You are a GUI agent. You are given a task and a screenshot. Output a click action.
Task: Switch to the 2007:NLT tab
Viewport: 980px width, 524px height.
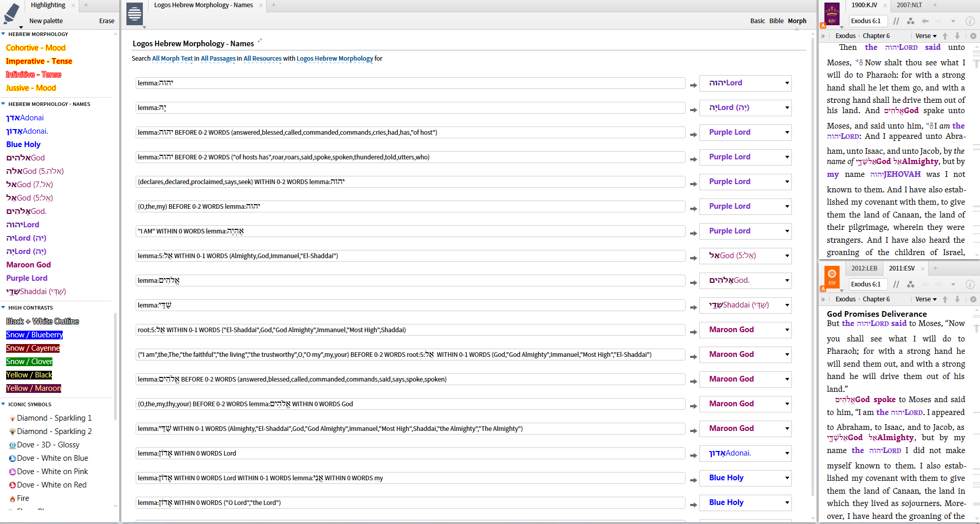pyautogui.click(x=909, y=5)
